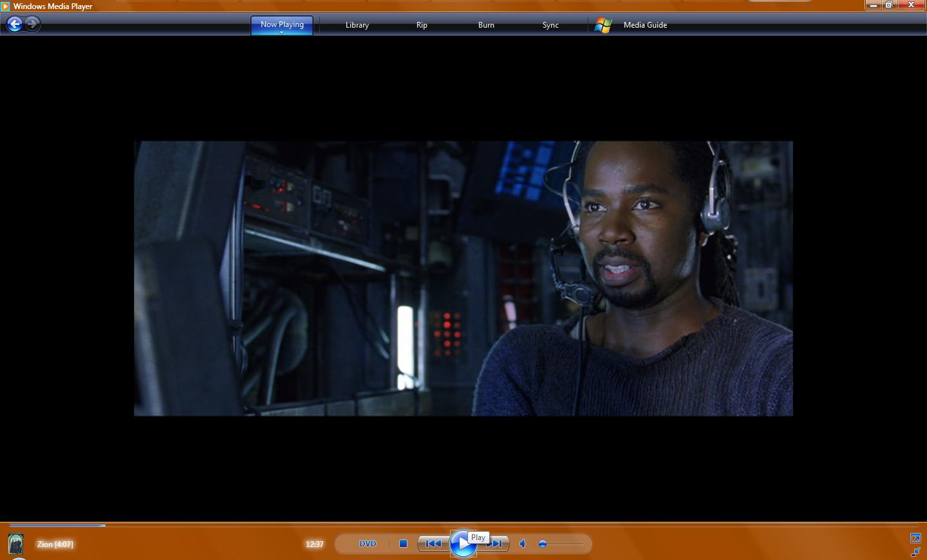The image size is (927, 560).
Task: Click the Windows logo online stores icon
Action: [x=603, y=25]
